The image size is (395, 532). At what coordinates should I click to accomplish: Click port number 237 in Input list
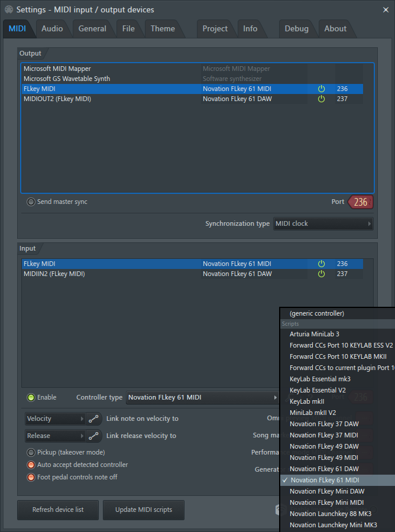click(342, 274)
